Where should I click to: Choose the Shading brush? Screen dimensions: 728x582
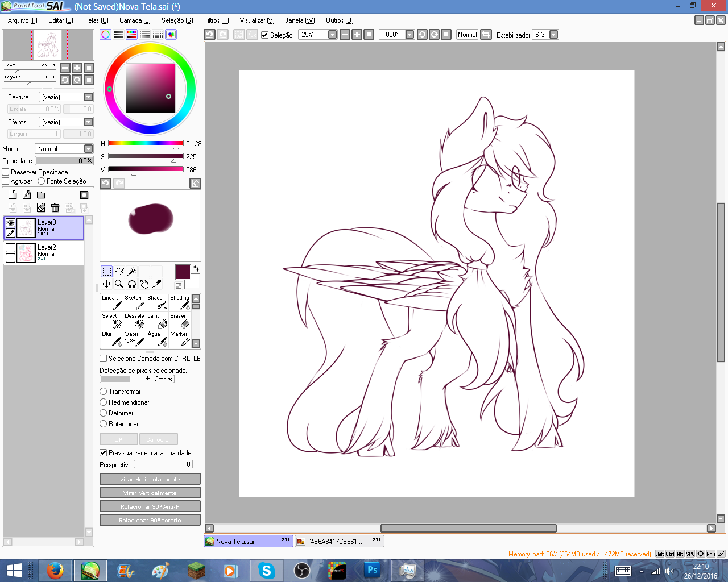[x=180, y=303]
